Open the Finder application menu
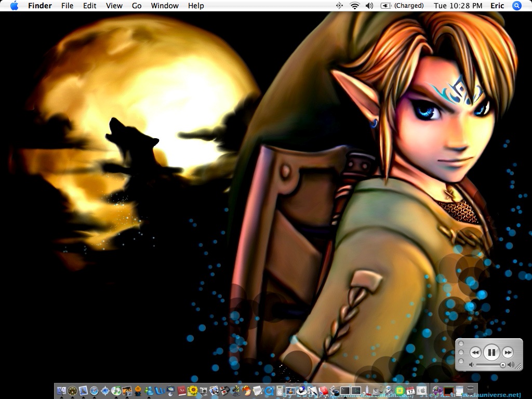This screenshot has width=532, height=399. [x=40, y=6]
